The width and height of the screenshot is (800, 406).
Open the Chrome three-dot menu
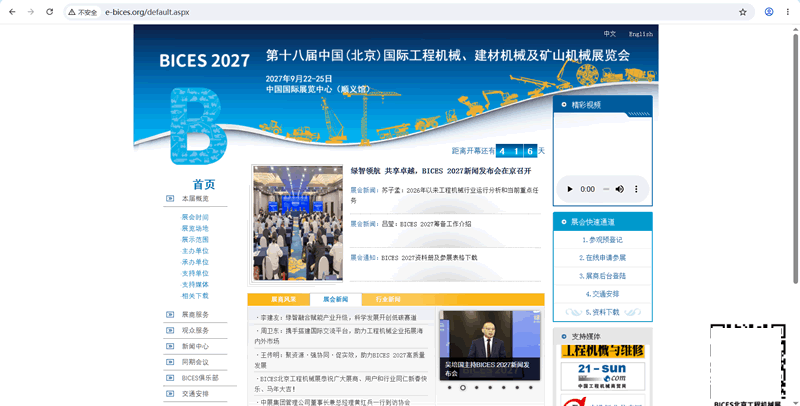788,12
